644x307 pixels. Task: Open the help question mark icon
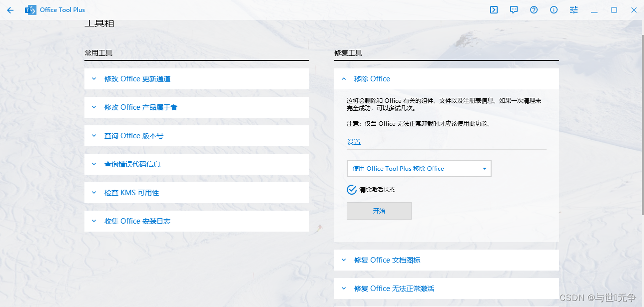pyautogui.click(x=534, y=10)
